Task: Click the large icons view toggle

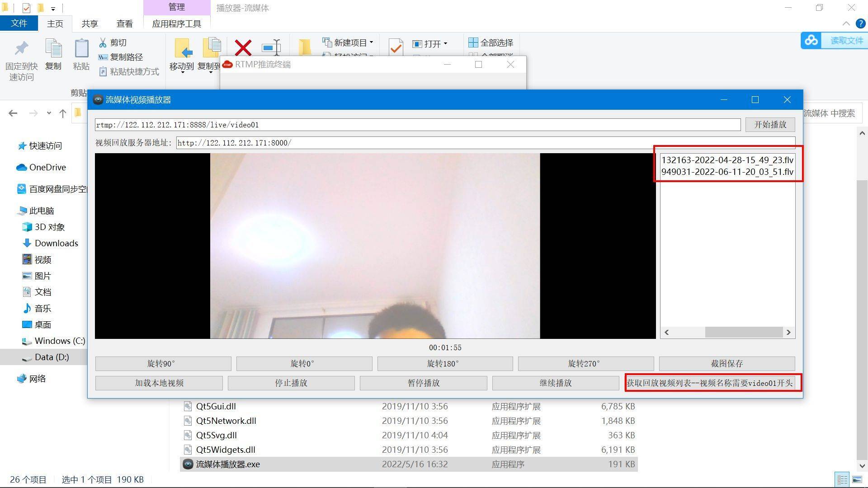Action: 857,479
